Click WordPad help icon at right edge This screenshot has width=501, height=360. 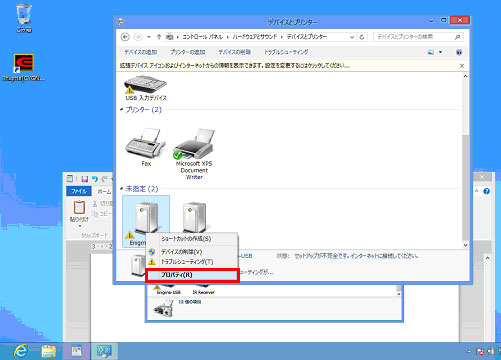pos(486,191)
